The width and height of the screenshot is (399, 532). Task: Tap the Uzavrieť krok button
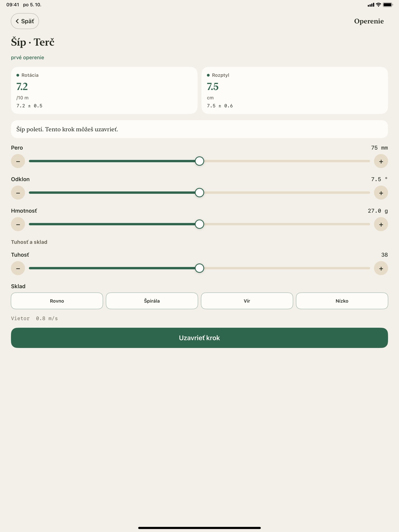(199, 338)
